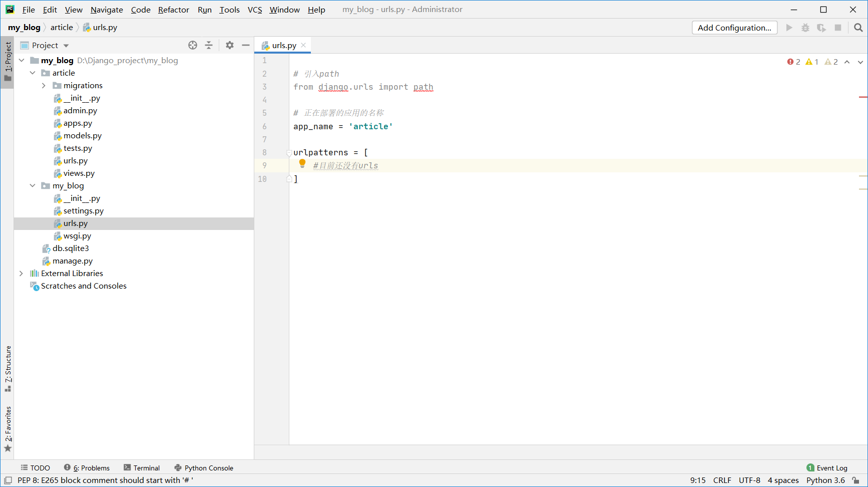Go to next highlighted error arrow
The height and width of the screenshot is (487, 868).
click(x=860, y=62)
